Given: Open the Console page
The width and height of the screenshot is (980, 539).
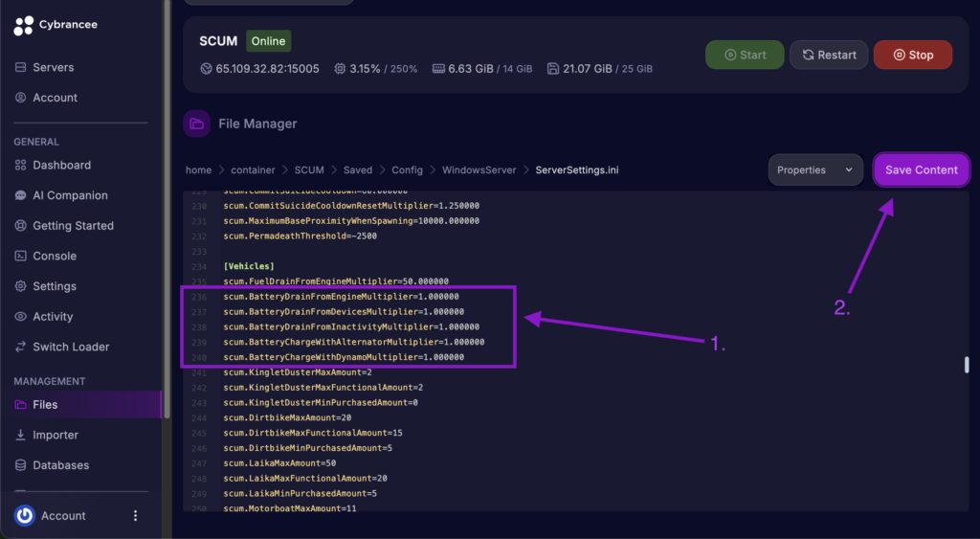Looking at the screenshot, I should click(x=55, y=256).
